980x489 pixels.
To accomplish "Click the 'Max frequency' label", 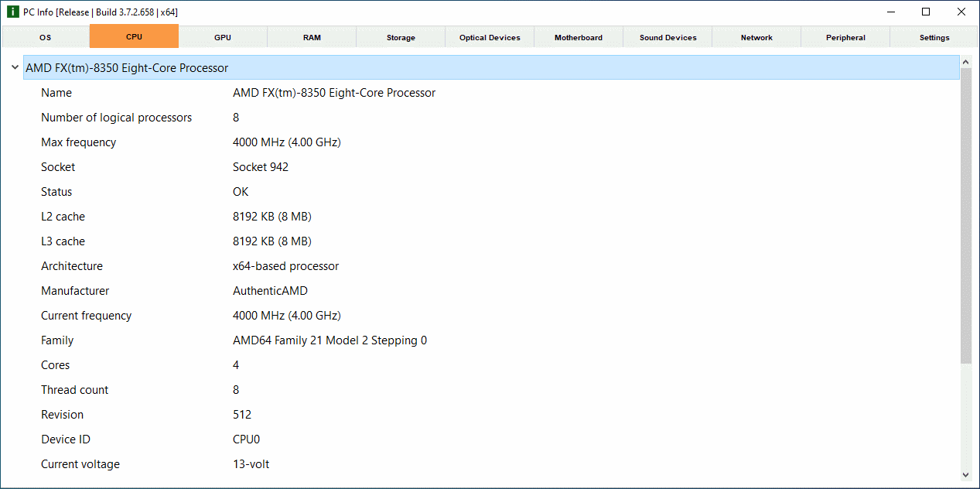I will pyautogui.click(x=79, y=142).
